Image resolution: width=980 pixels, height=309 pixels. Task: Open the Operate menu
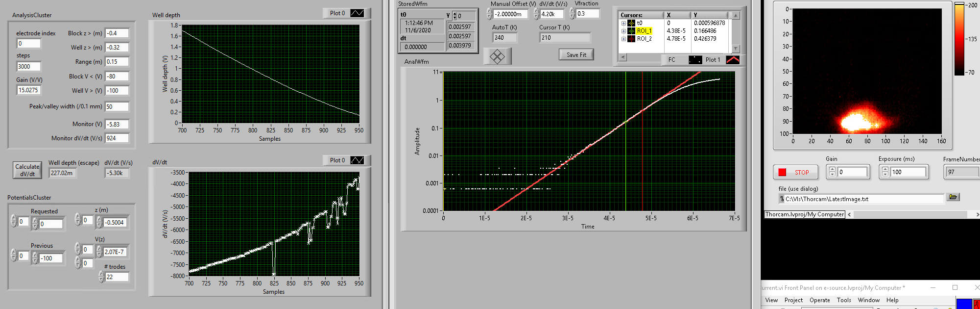coord(819,300)
